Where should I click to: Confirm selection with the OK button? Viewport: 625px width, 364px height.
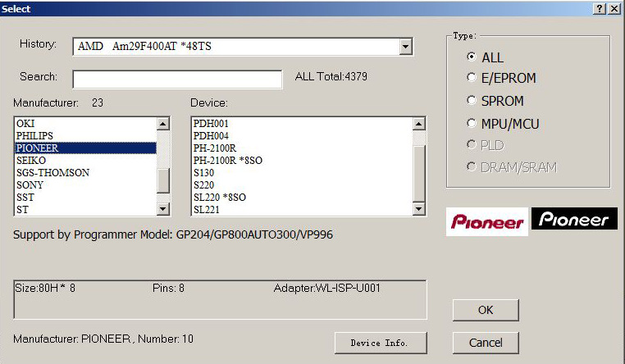[x=486, y=310]
